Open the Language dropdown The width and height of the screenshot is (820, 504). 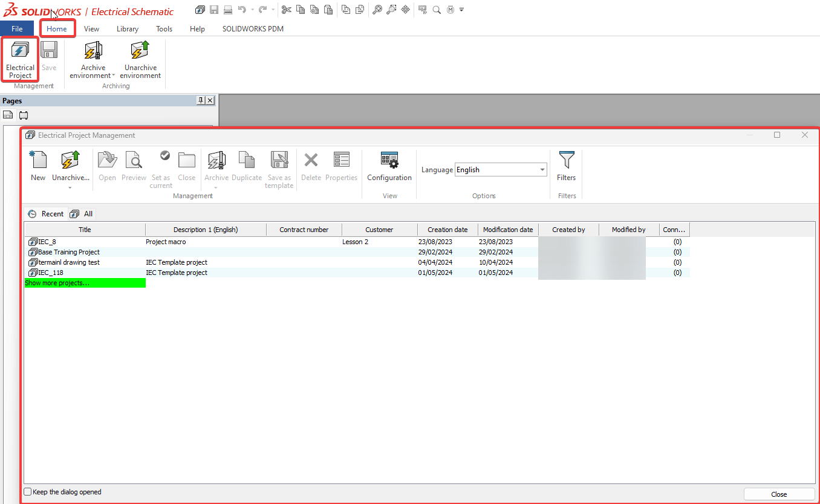pyautogui.click(x=542, y=169)
